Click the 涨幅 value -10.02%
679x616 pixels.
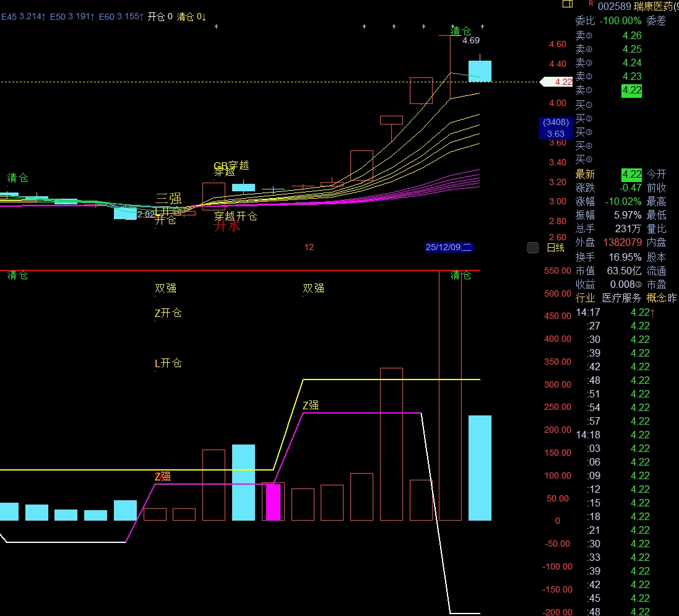[623, 201]
